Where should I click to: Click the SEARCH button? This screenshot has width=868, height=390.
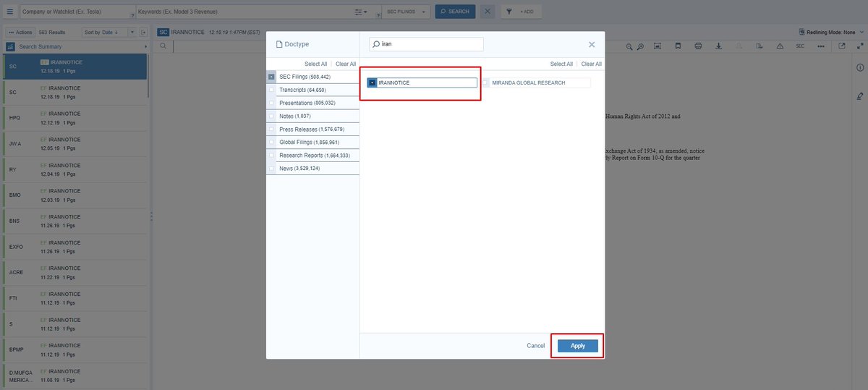tap(455, 12)
